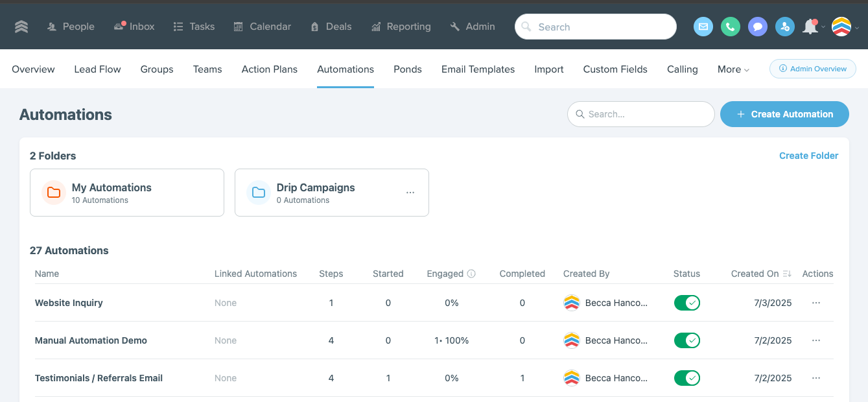Open the Groups tab

(157, 69)
